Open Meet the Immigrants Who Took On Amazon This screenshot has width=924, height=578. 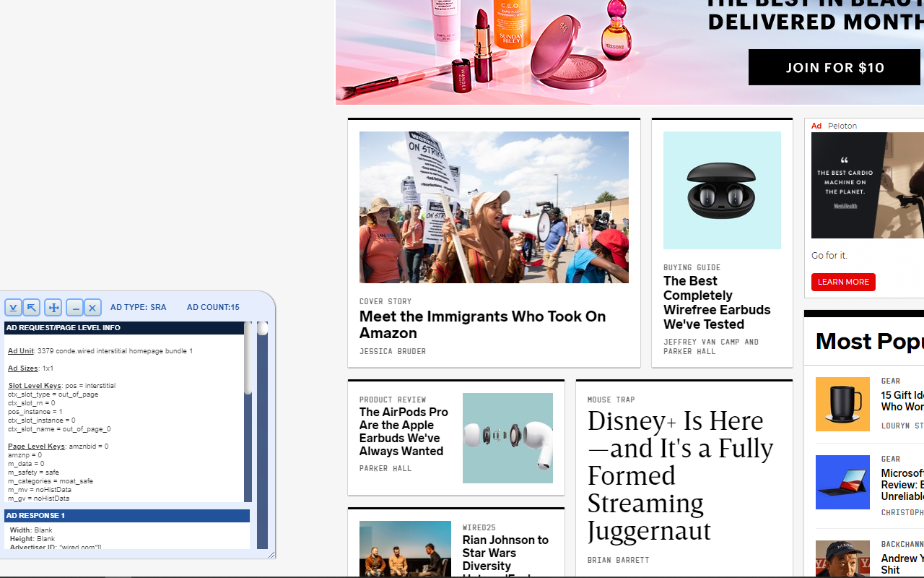coord(482,325)
